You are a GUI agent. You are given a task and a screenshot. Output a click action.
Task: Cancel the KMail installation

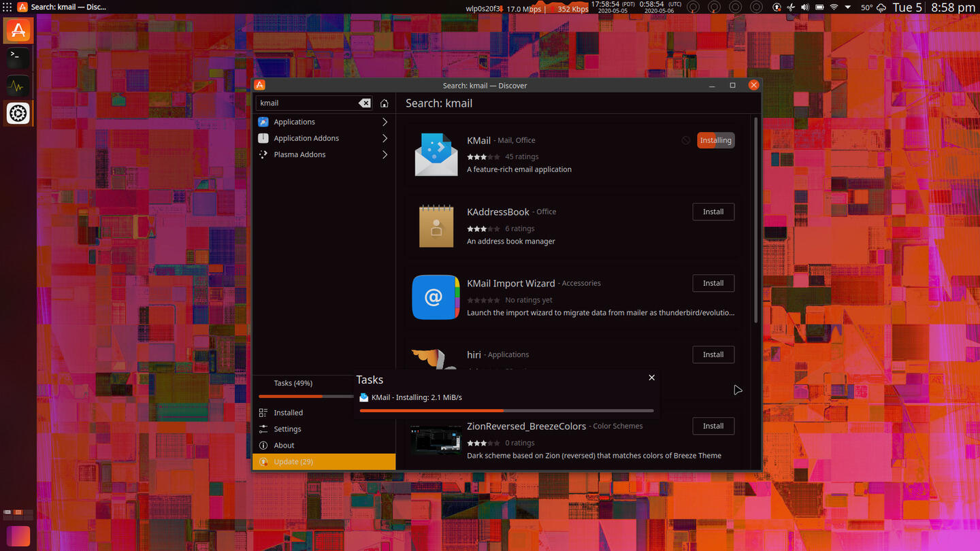(686, 140)
